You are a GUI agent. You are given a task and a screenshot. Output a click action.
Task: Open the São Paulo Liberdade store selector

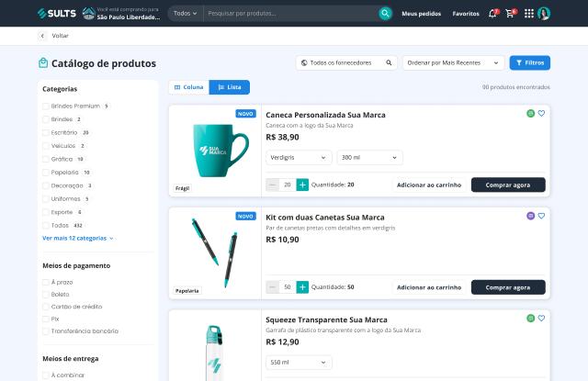(121, 14)
